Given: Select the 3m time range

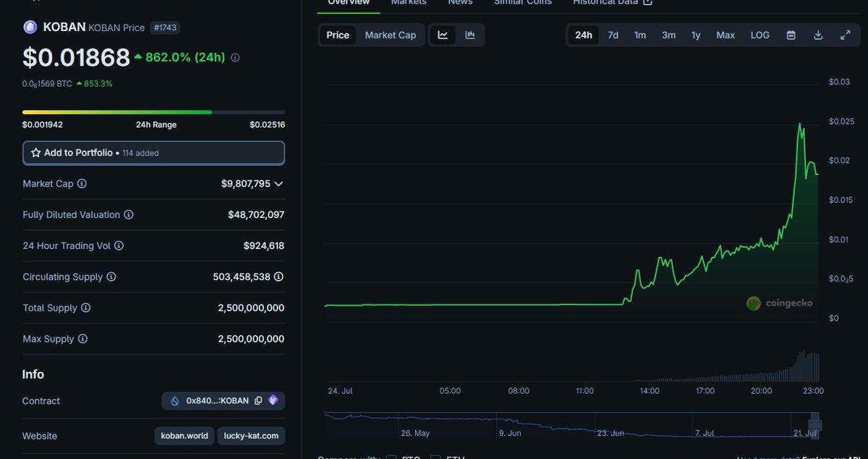Looking at the screenshot, I should point(669,35).
